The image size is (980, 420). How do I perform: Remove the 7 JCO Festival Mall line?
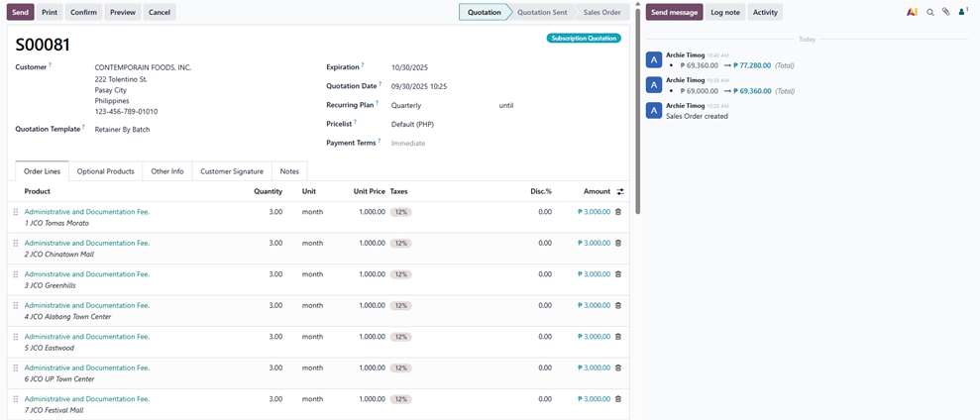coord(618,399)
